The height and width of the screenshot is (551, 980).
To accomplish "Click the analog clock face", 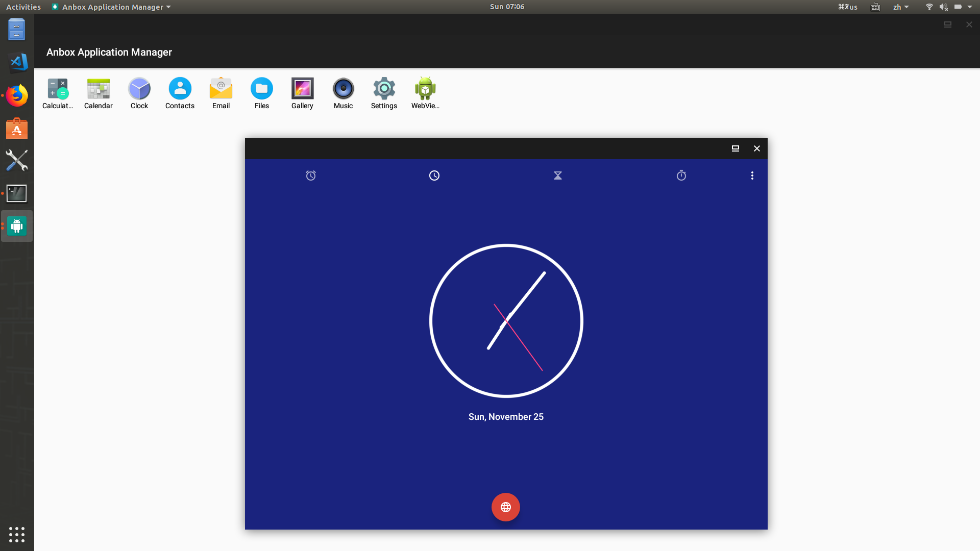I will tap(506, 321).
